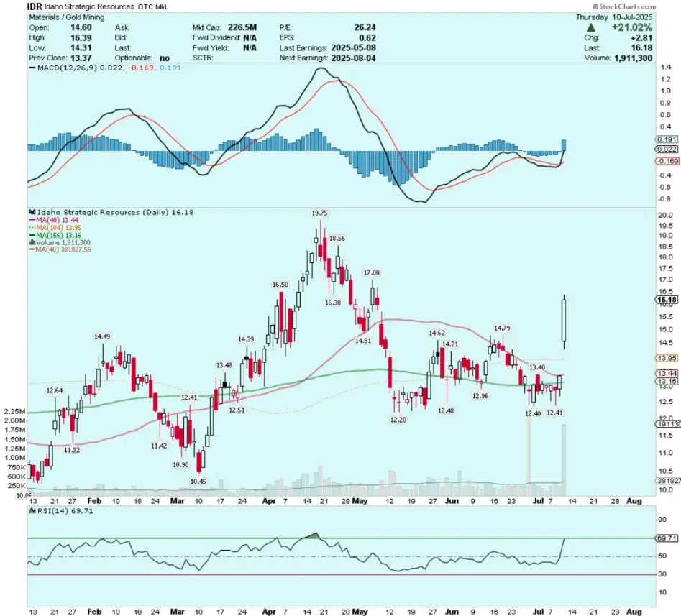The height and width of the screenshot is (616, 681).
Task: Click the dotted orange MA(104) legend line
Action: click(32, 227)
